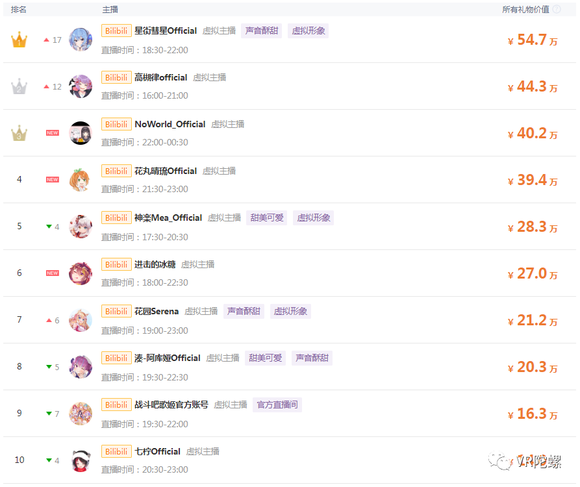This screenshot has height=487, width=580.
Task: Open 花园Serena streamer link
Action: click(156, 311)
